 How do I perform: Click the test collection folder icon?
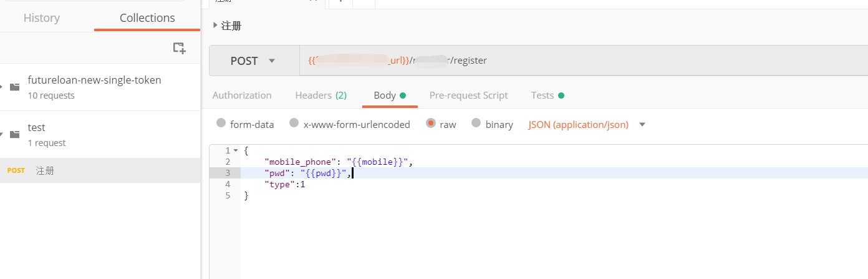click(x=14, y=134)
